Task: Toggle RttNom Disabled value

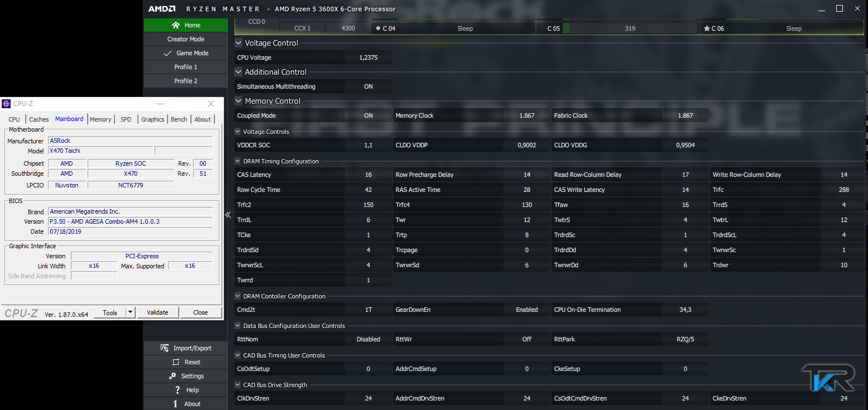Action: tap(368, 339)
